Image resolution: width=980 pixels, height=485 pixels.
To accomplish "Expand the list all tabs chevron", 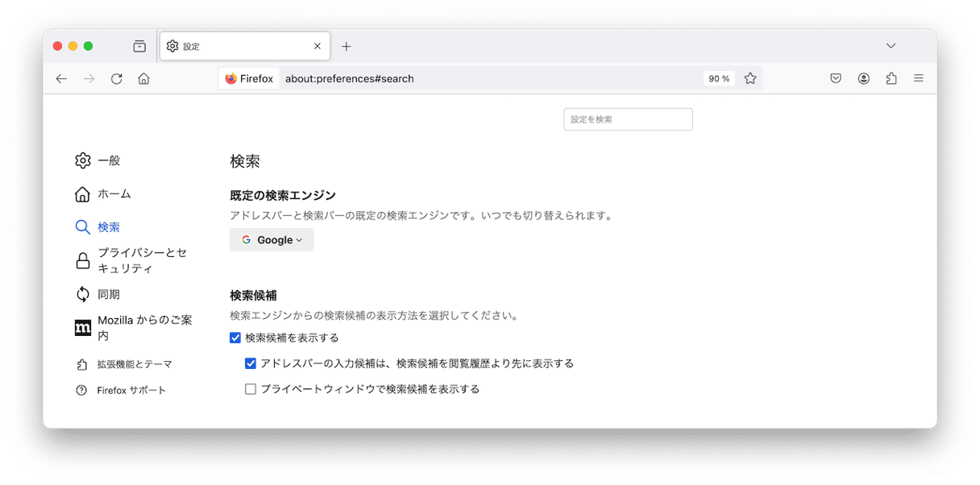I will (891, 46).
